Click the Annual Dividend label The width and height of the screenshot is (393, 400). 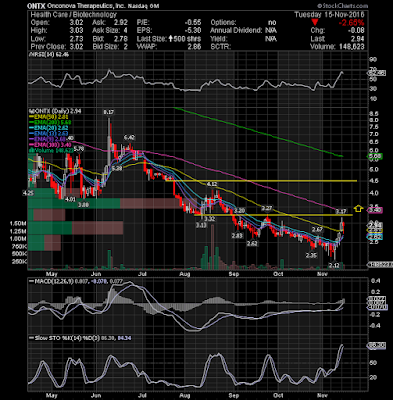click(x=236, y=31)
